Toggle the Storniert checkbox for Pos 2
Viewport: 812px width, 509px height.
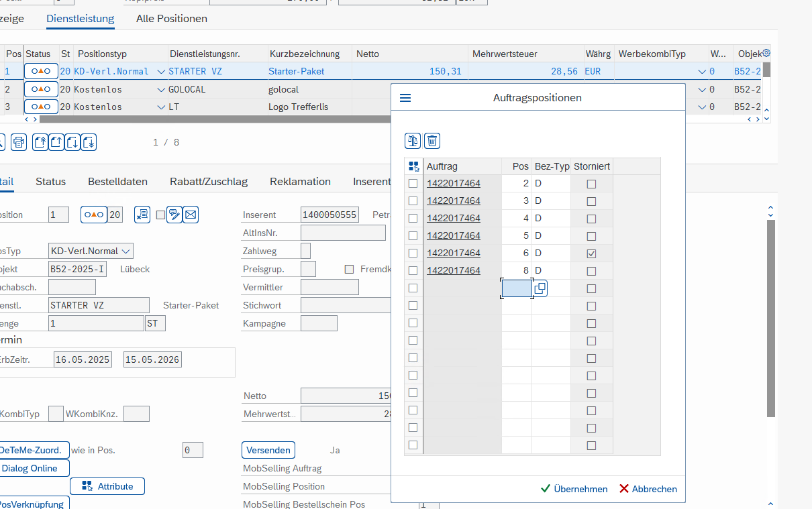pyautogui.click(x=591, y=184)
